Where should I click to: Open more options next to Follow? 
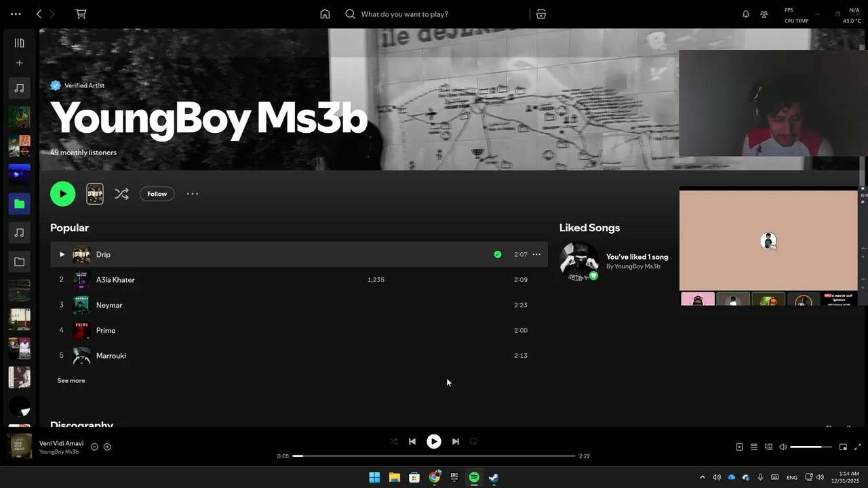(x=193, y=194)
